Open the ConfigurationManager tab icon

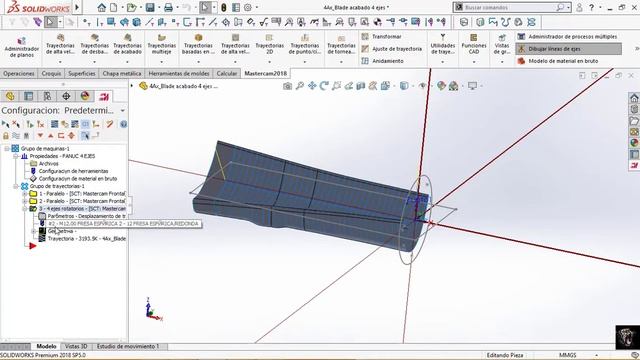(x=47, y=96)
